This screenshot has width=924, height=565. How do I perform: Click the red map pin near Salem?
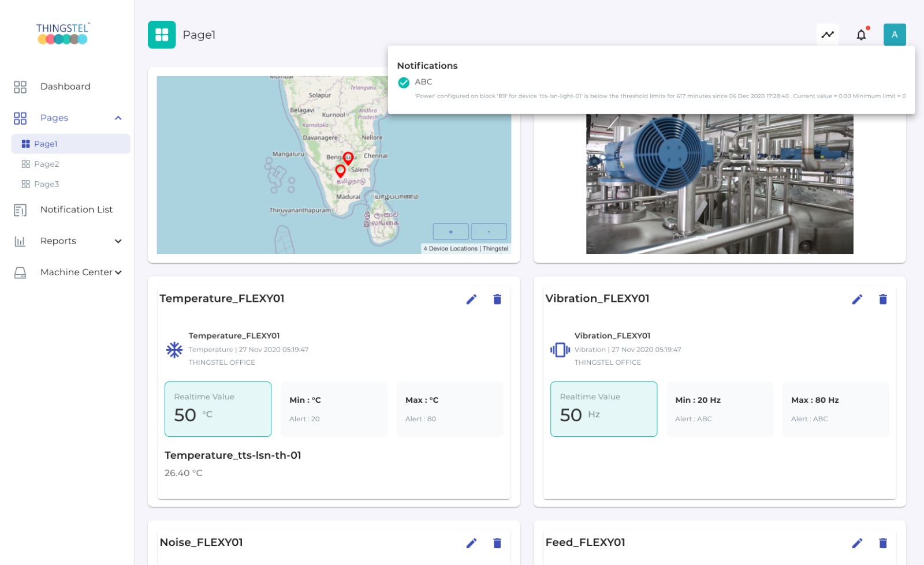pos(340,170)
